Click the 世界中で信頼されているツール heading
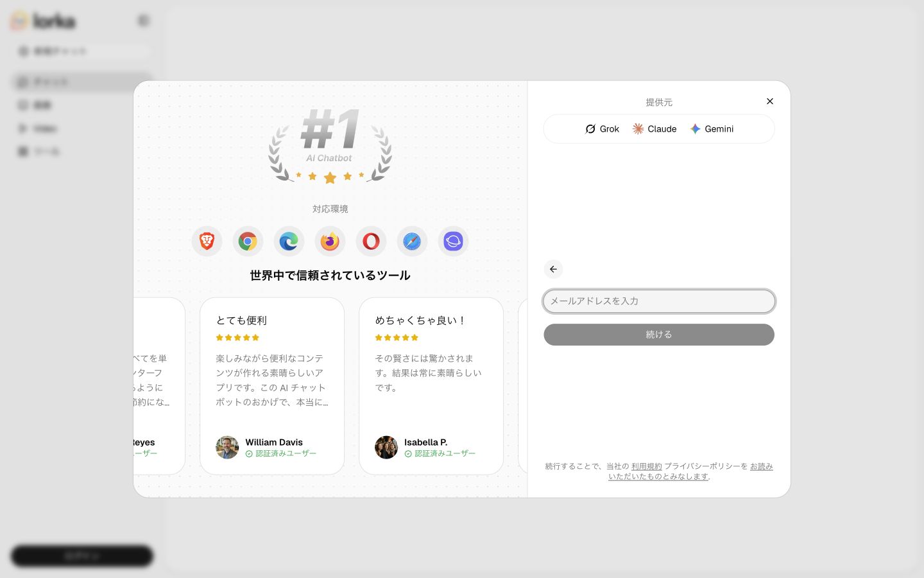Screen dimensions: 924x578 pyautogui.click(x=330, y=276)
